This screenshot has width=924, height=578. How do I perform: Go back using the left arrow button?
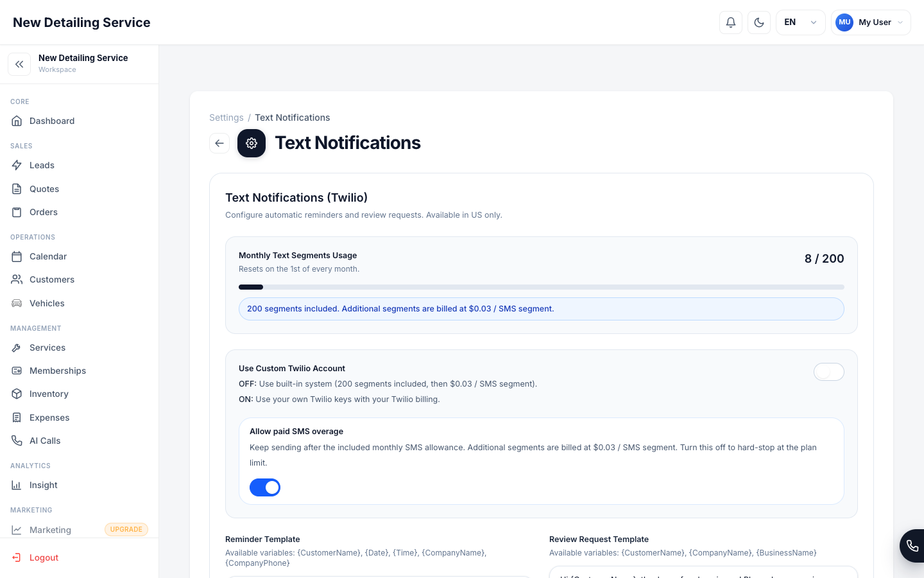point(219,143)
